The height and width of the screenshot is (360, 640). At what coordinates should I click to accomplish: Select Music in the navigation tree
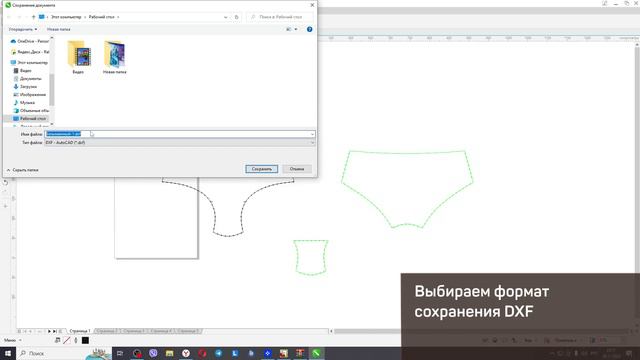[x=24, y=102]
